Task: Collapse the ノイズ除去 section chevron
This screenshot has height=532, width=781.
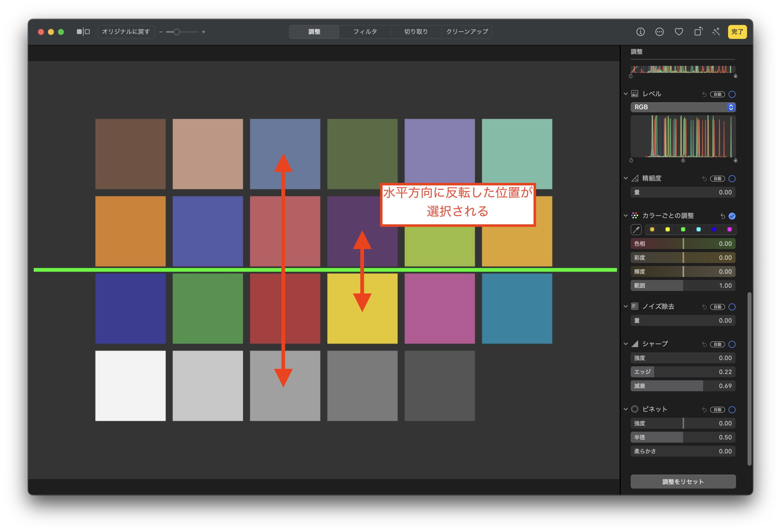Action: 625,306
